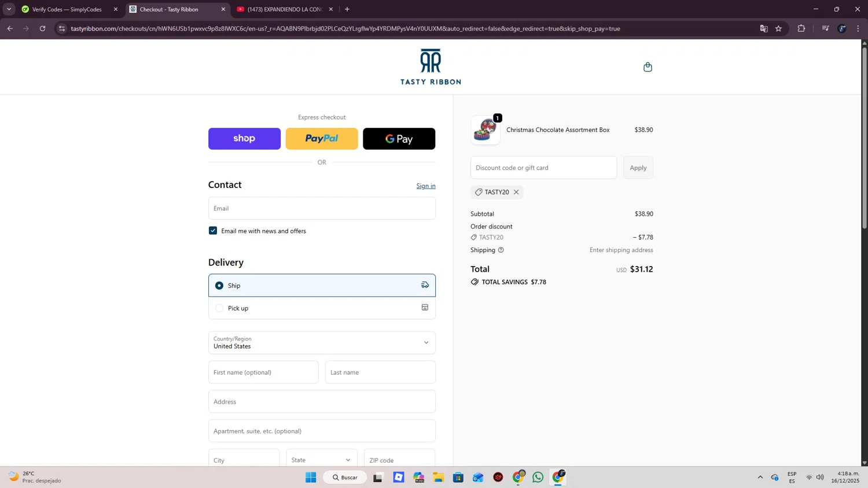Open Chrome three-dot menu
Viewport: 868px width, 488px height.
[x=858, y=28]
